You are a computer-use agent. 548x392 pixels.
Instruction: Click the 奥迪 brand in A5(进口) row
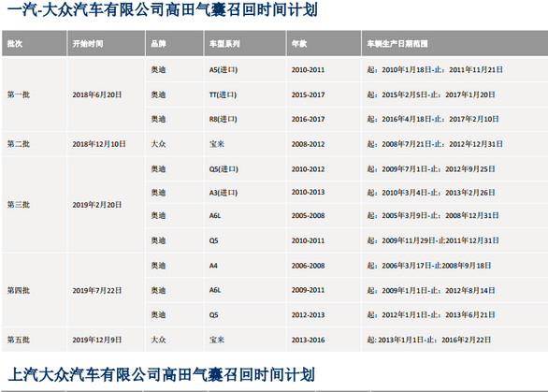(158, 70)
